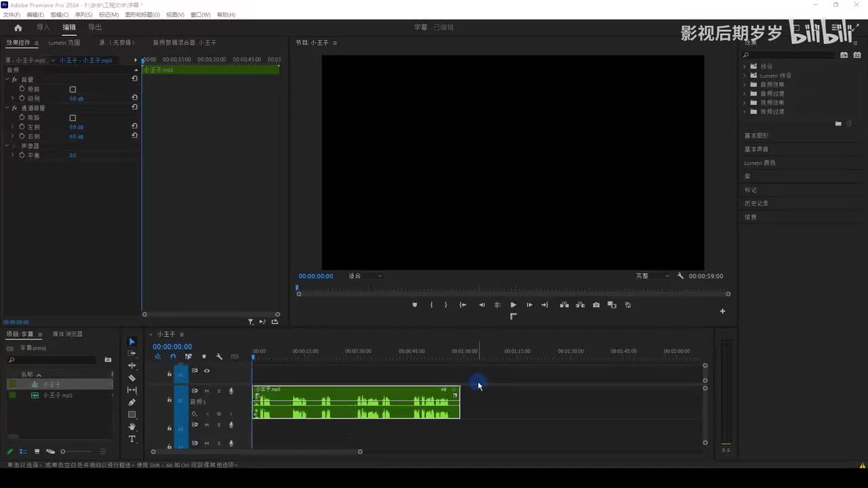Expand the 平衡 property
The width and height of the screenshot is (868, 488).
click(12, 155)
